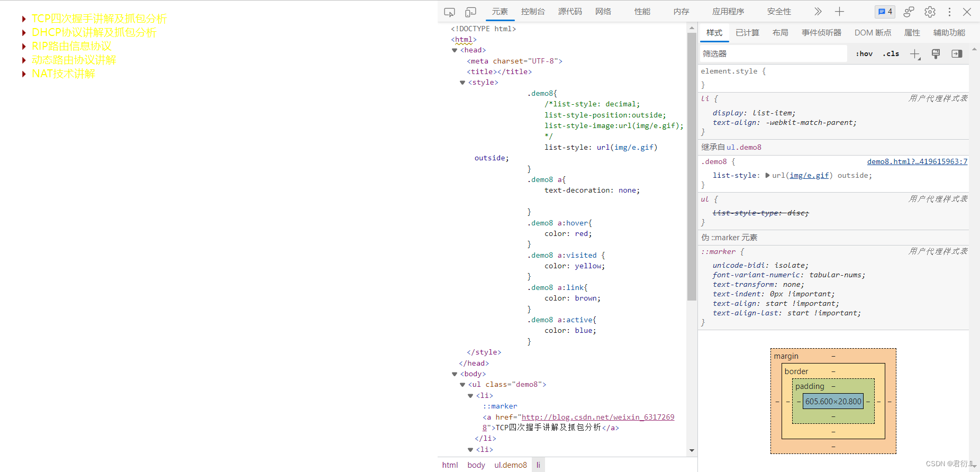The image size is (980, 472).
Task: Select the 事件侦听器 sub-tab
Action: click(821, 33)
